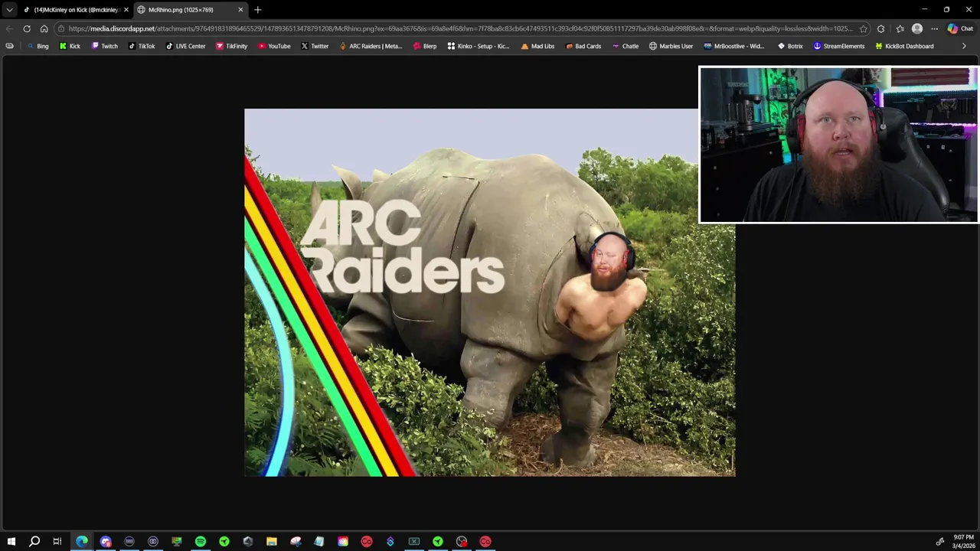The width and height of the screenshot is (980, 551).
Task: Add this page to favorites star
Action: coord(863,29)
